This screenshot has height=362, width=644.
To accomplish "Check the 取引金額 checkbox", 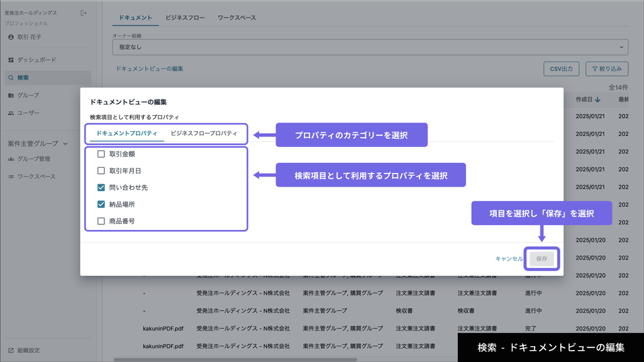I will point(101,154).
